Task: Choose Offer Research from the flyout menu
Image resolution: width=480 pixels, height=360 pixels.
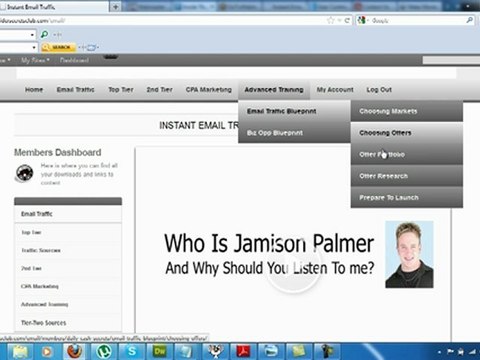Action: click(407, 176)
